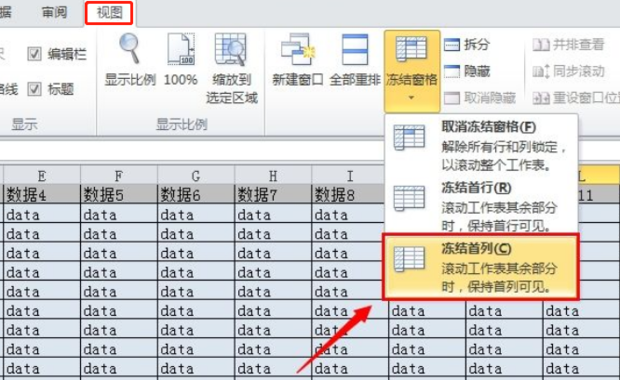Screen dimensions: 620x380
Task: Click the cell containing 数据6
Action: (x=196, y=194)
